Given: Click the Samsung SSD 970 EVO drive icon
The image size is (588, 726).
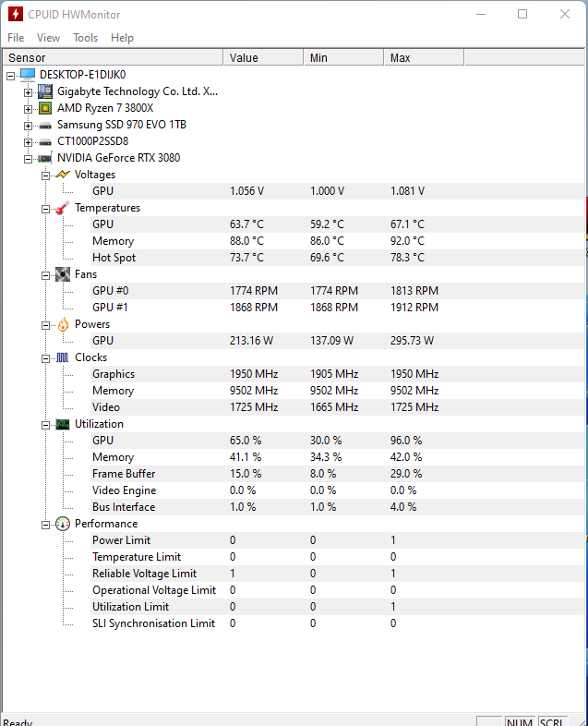Looking at the screenshot, I should tap(45, 125).
